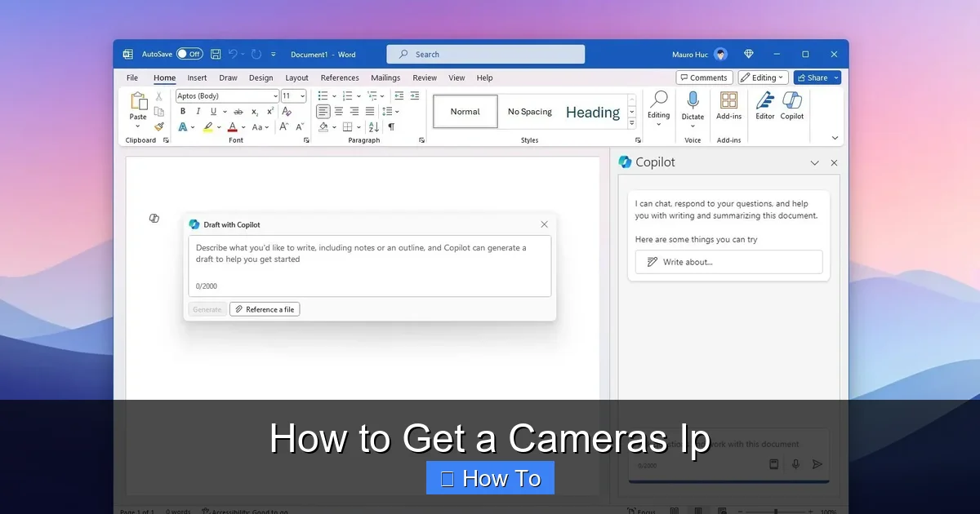
Task: Apply Strikethrough formatting
Action: (x=238, y=112)
